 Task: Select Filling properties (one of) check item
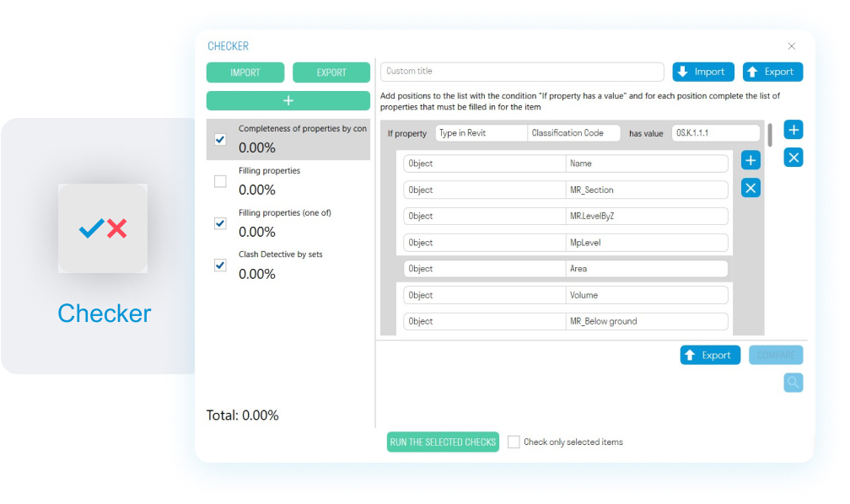click(x=285, y=213)
